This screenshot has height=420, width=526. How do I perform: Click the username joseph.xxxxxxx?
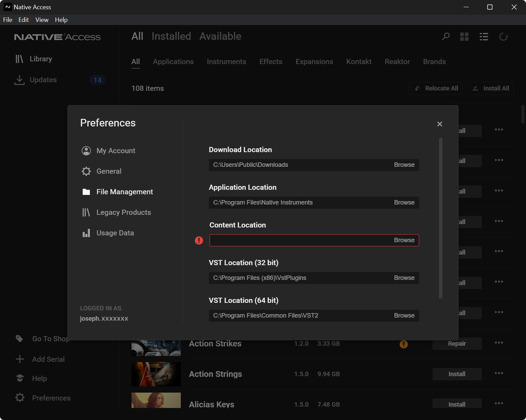coord(104,319)
